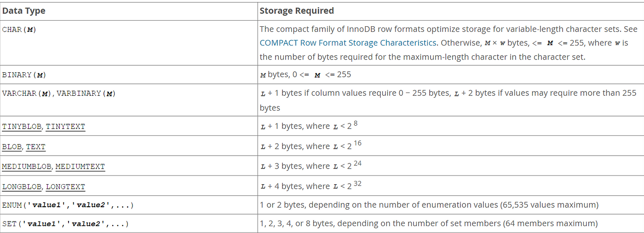Viewport: 644px width, 233px height.
Task: Open the TINYBLOB data type link
Action: tap(22, 126)
